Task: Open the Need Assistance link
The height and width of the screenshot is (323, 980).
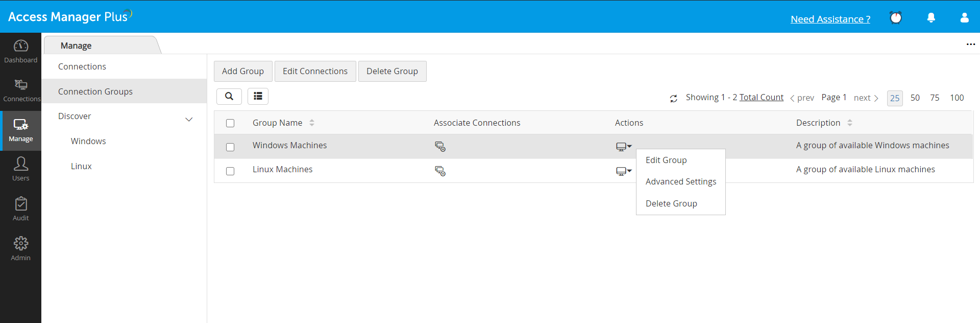Action: coord(830,19)
